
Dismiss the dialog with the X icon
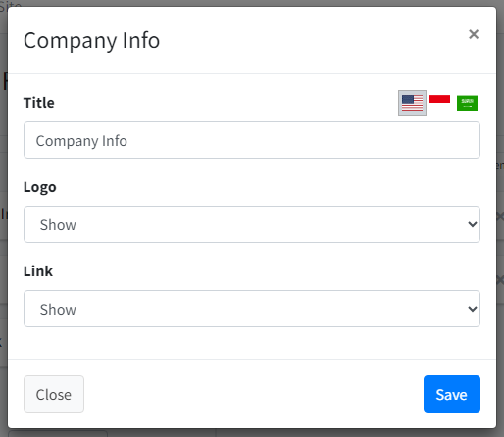pos(474,34)
